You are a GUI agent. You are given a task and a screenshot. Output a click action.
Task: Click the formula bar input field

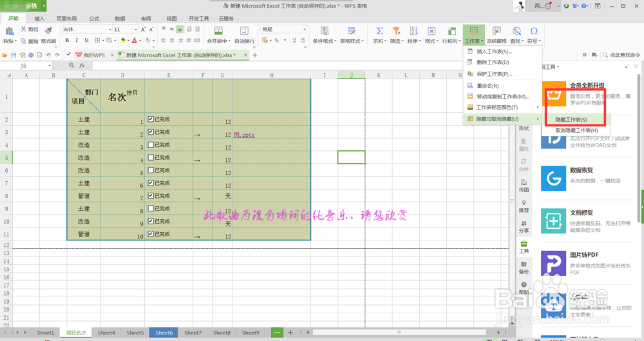(x=277, y=65)
